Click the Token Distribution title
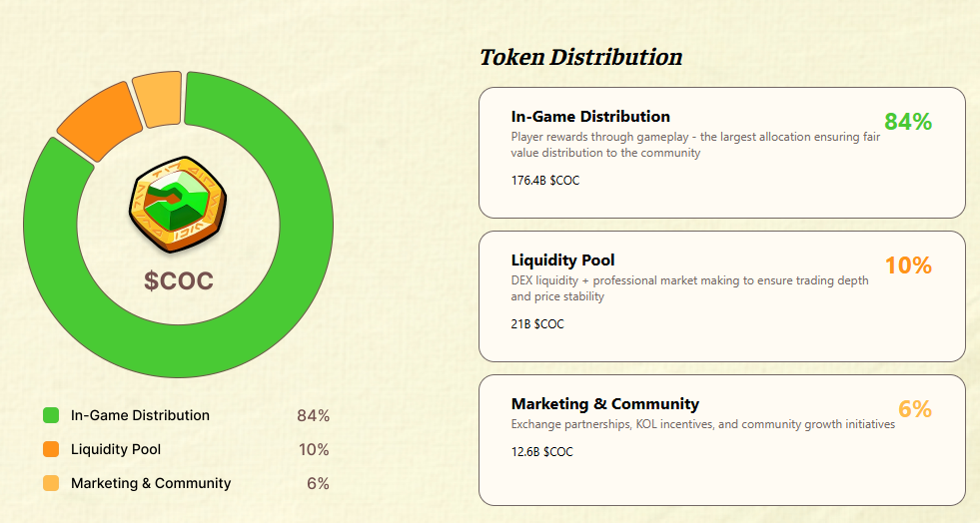 (x=580, y=57)
